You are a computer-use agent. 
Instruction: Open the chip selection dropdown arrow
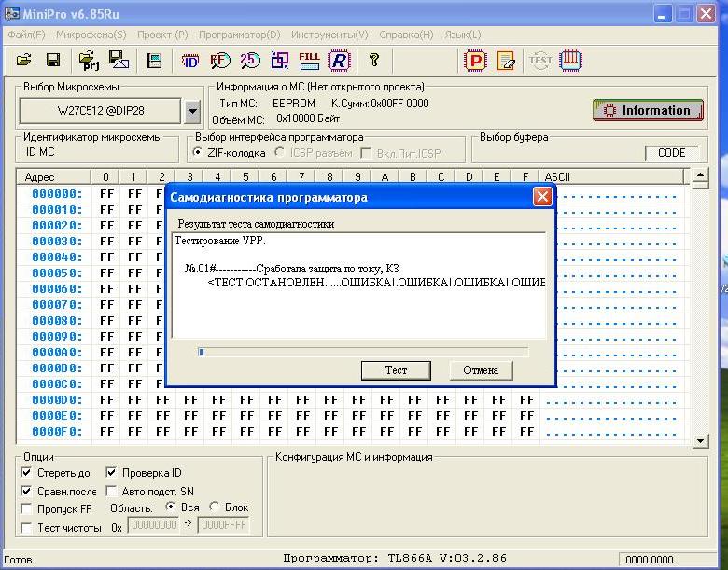192,111
